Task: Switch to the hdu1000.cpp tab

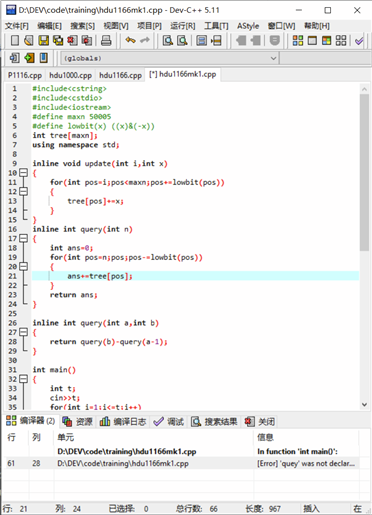Action: click(70, 75)
